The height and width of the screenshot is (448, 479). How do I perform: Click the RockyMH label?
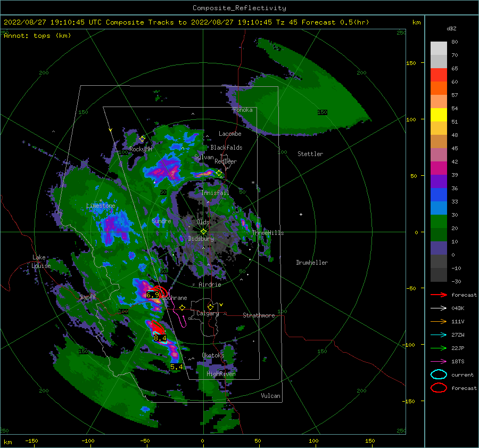pos(141,149)
